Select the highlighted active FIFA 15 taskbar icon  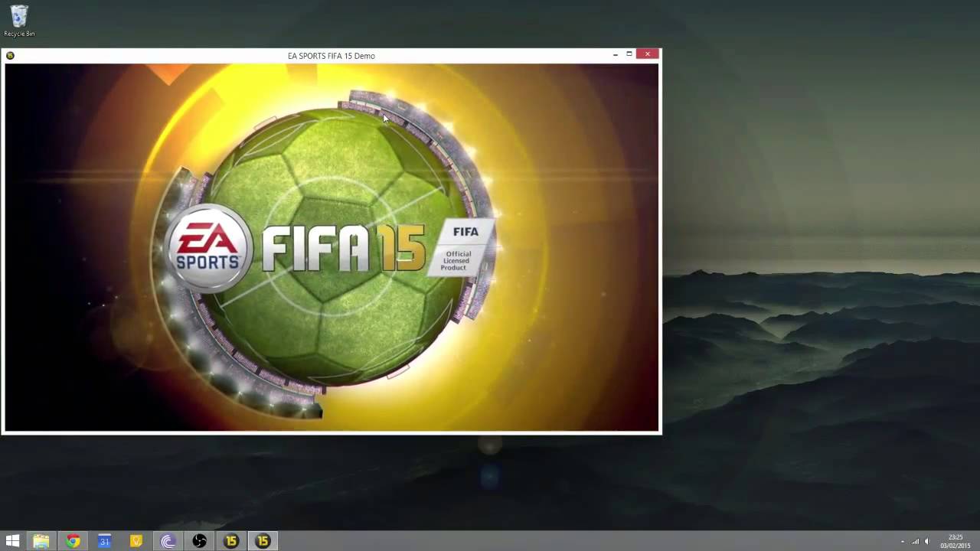tap(263, 541)
